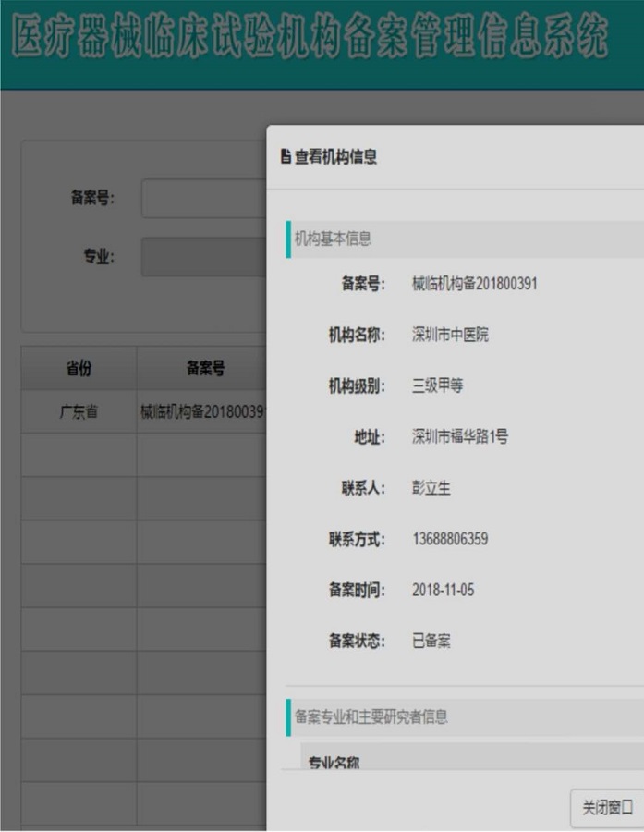Viewport: 644px width, 832px height.
Task: Click the 地址: label
Action: click(x=370, y=436)
